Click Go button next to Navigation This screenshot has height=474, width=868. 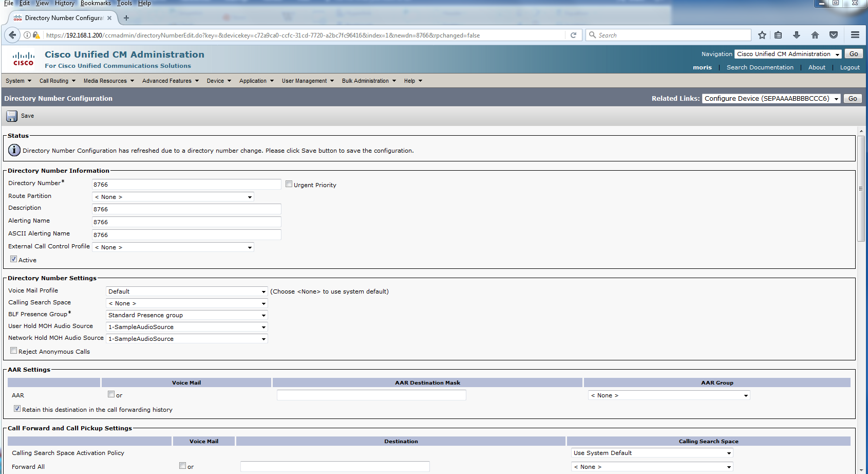(854, 54)
